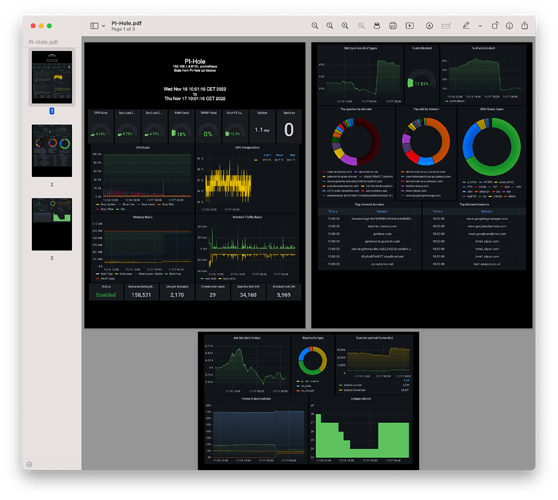Click the '1.1 day' uptime value
558x500 pixels.
[262, 130]
